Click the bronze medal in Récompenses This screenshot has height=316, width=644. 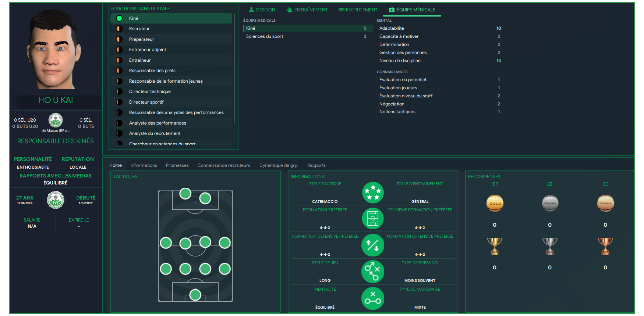coord(605,203)
